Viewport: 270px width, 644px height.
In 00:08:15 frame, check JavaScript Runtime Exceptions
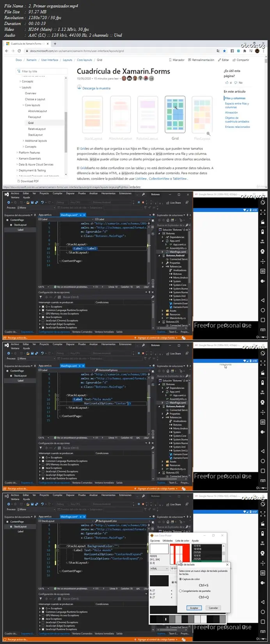tap(43, 630)
